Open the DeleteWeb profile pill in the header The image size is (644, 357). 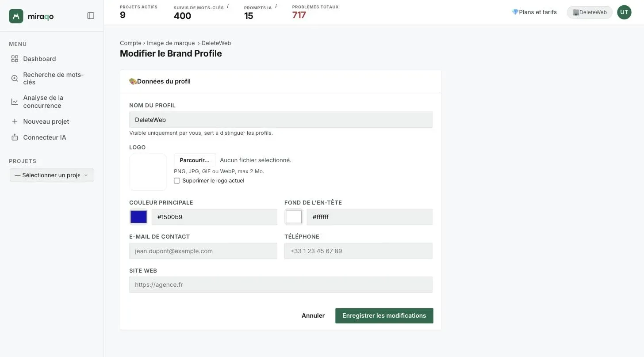pyautogui.click(x=590, y=12)
